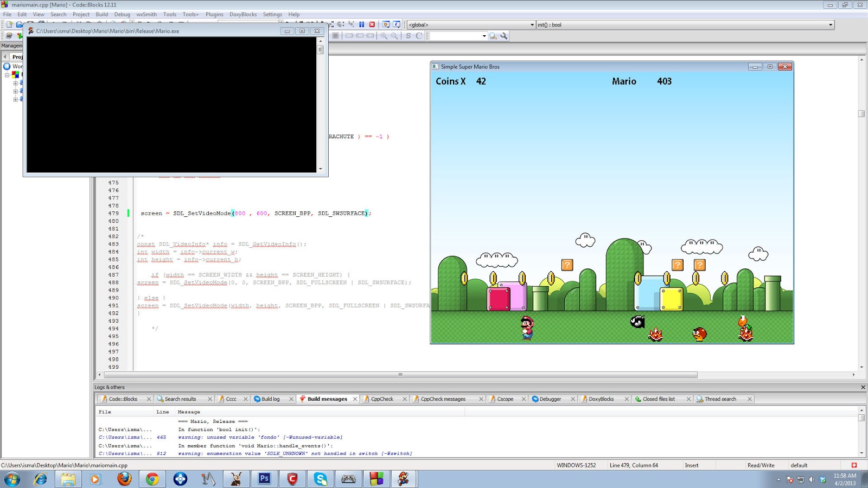Open the media player taskbar icon
This screenshot has height=488, width=868.
pyautogui.click(x=95, y=479)
